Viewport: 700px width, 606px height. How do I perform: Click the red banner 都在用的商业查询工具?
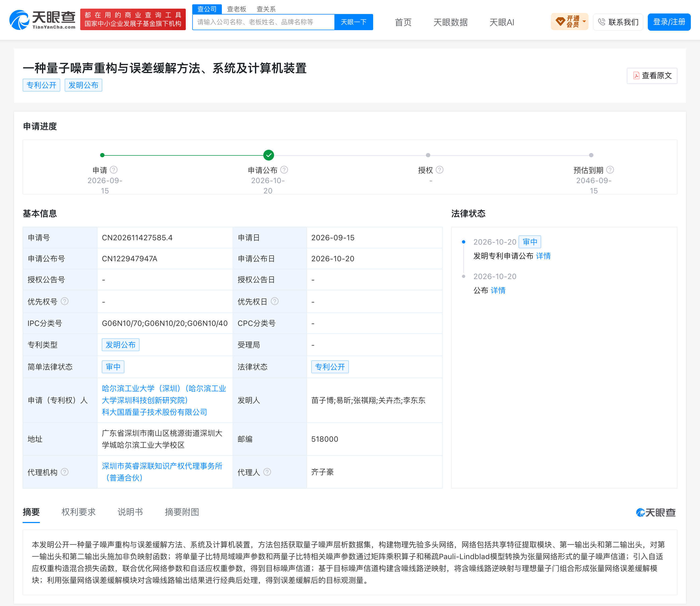[133, 19]
